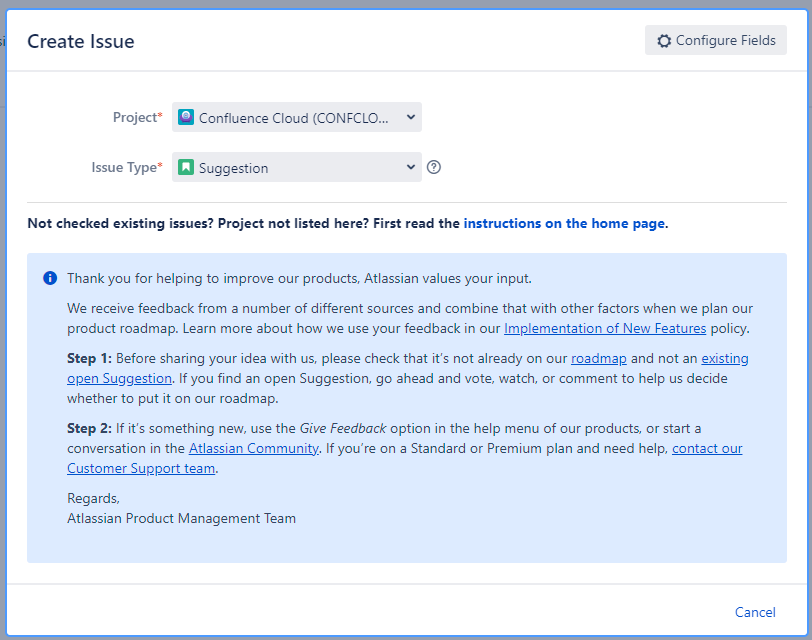Image resolution: width=812 pixels, height=640 pixels.
Task: Click the Create Issue heading
Action: [81, 41]
